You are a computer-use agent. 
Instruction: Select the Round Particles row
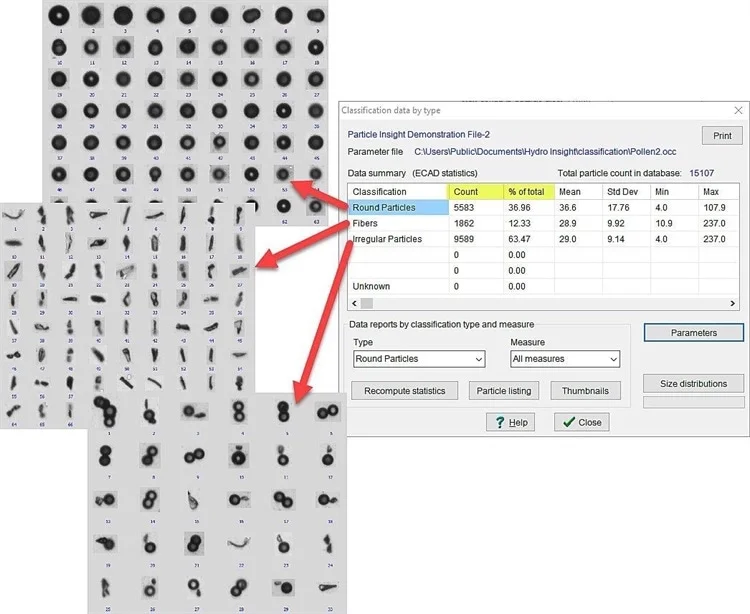pos(398,207)
